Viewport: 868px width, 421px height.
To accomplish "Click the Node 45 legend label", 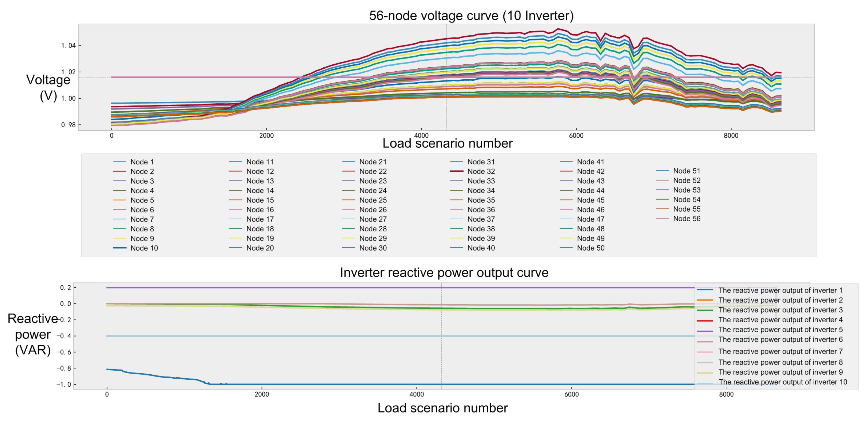I will click(590, 200).
